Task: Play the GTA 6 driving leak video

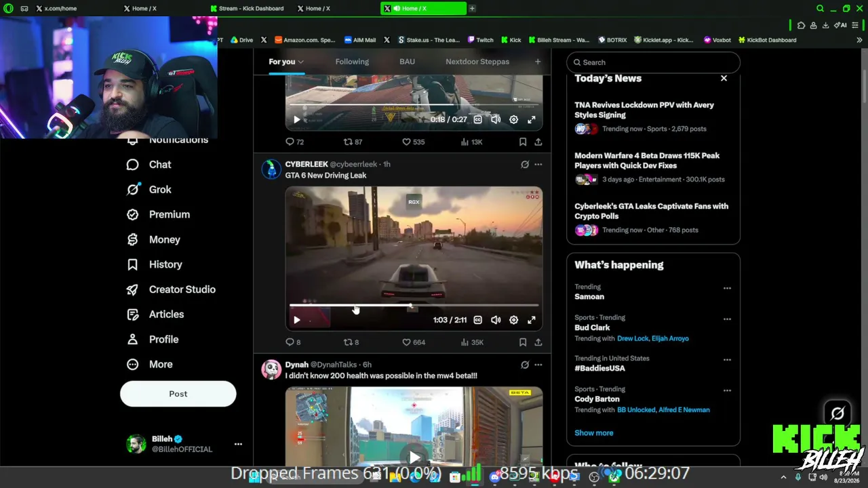Action: point(296,320)
